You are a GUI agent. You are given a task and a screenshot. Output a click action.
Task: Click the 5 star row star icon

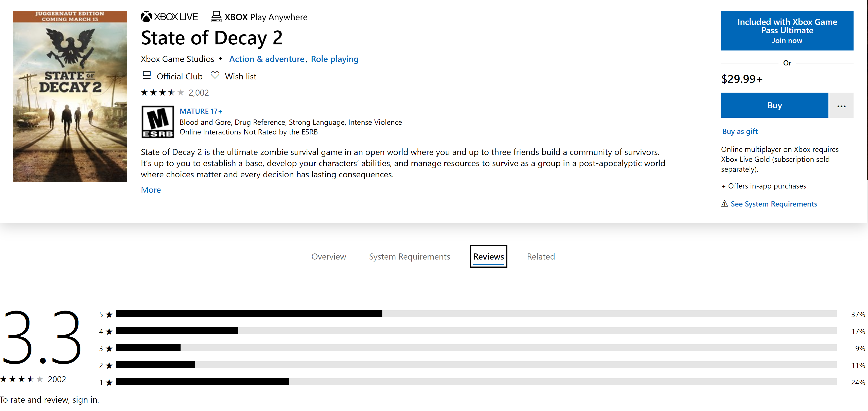coord(109,315)
